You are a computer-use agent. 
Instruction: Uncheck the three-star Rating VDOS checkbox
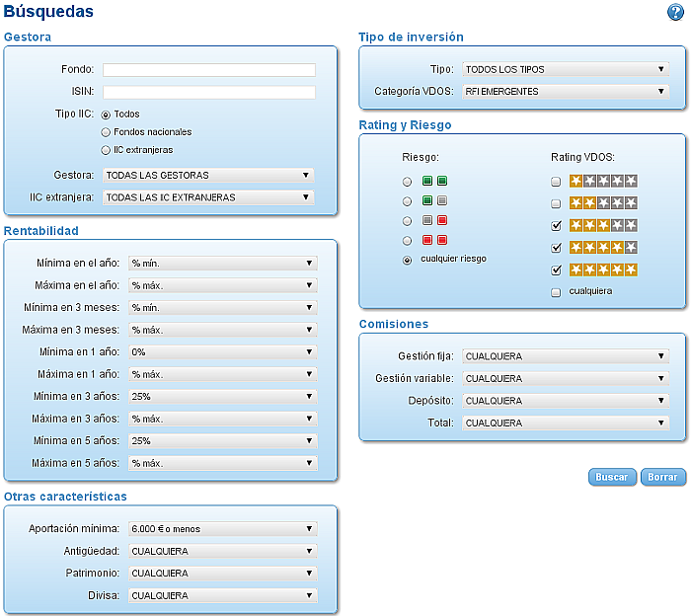pyautogui.click(x=556, y=226)
